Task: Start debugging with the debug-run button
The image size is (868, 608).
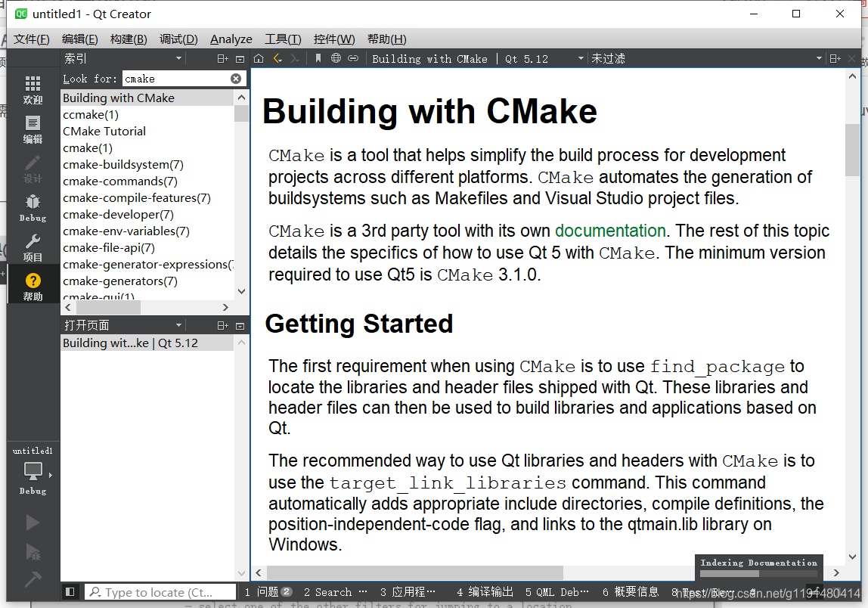Action: point(33,551)
